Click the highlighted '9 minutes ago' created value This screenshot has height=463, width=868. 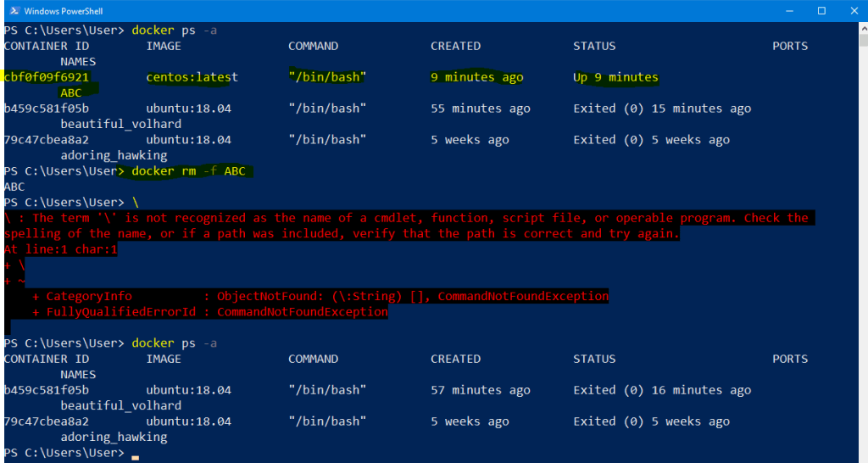coord(476,77)
